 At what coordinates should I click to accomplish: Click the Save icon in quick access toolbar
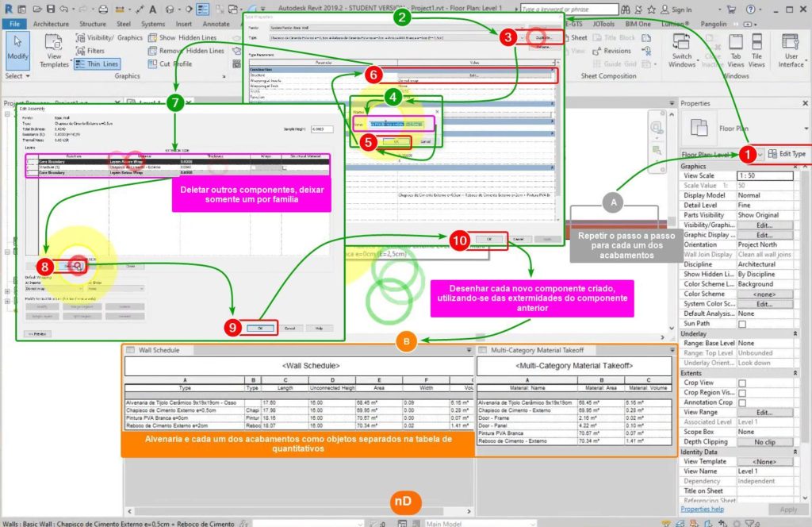[x=51, y=10]
